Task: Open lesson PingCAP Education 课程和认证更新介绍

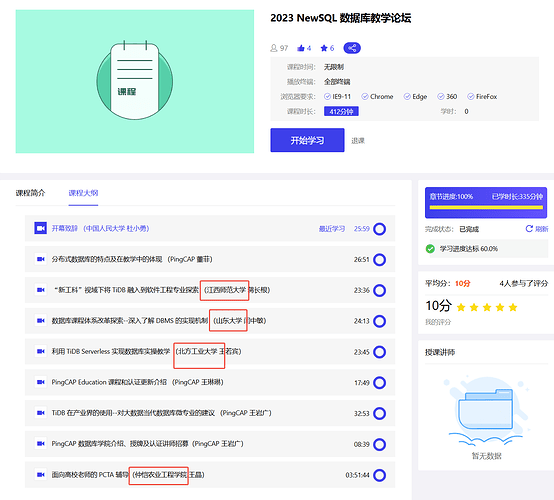Action: (x=137, y=382)
